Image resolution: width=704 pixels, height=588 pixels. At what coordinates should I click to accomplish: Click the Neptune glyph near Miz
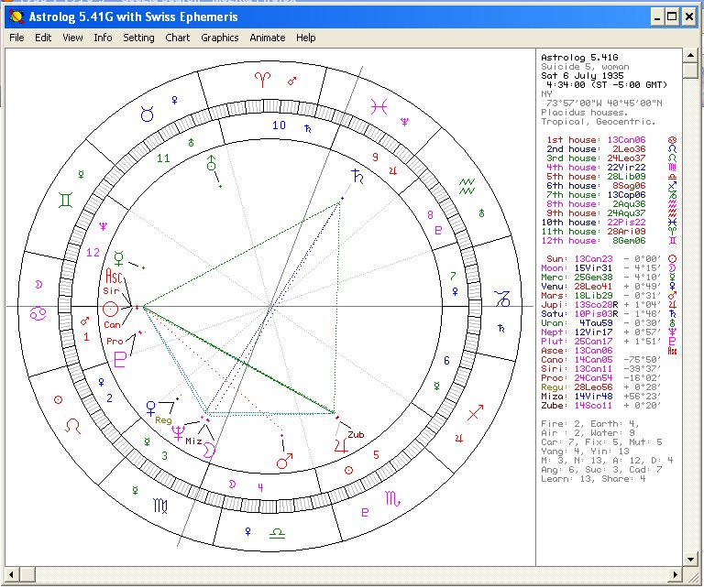point(178,433)
